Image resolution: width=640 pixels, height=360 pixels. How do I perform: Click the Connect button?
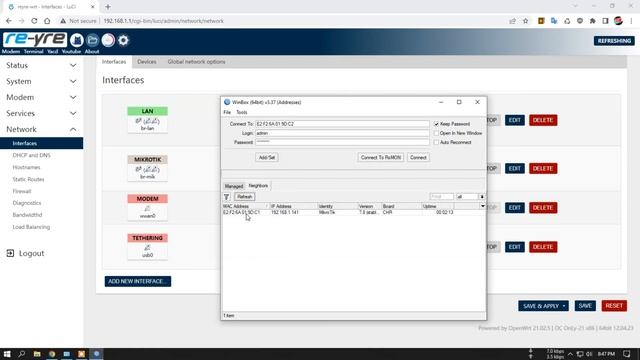pos(418,158)
